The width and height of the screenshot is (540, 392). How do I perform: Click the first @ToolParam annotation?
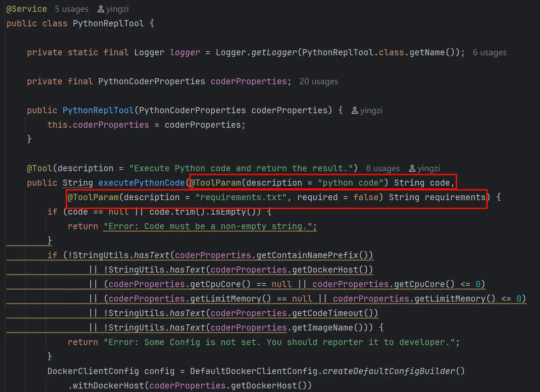point(216,183)
